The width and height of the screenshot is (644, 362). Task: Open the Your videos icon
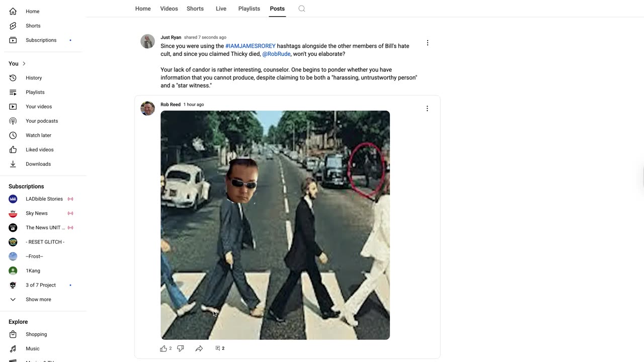click(13, 107)
